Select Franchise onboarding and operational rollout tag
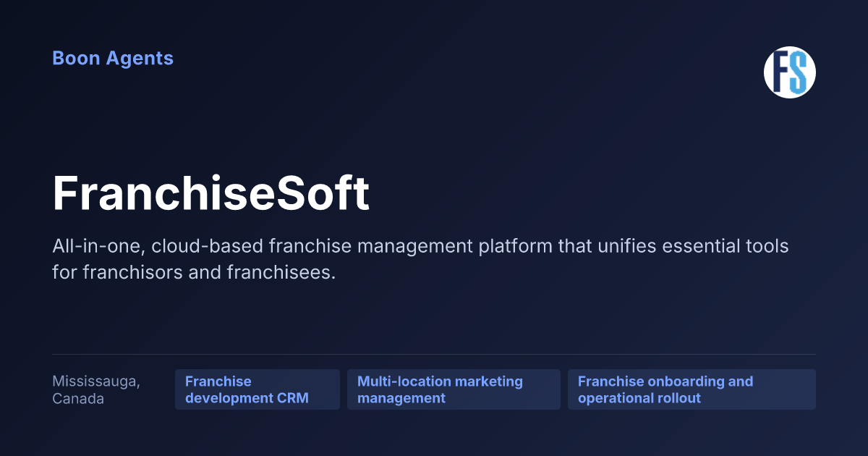Image resolution: width=868 pixels, height=456 pixels. click(692, 389)
